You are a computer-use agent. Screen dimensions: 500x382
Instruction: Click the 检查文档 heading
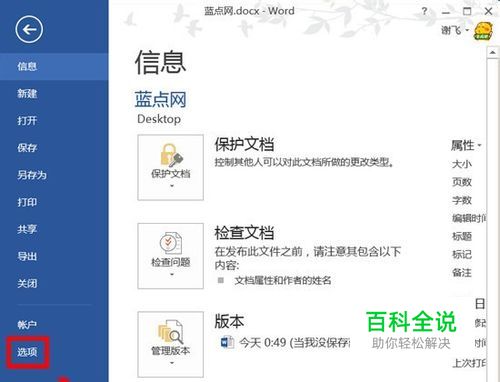244,233
